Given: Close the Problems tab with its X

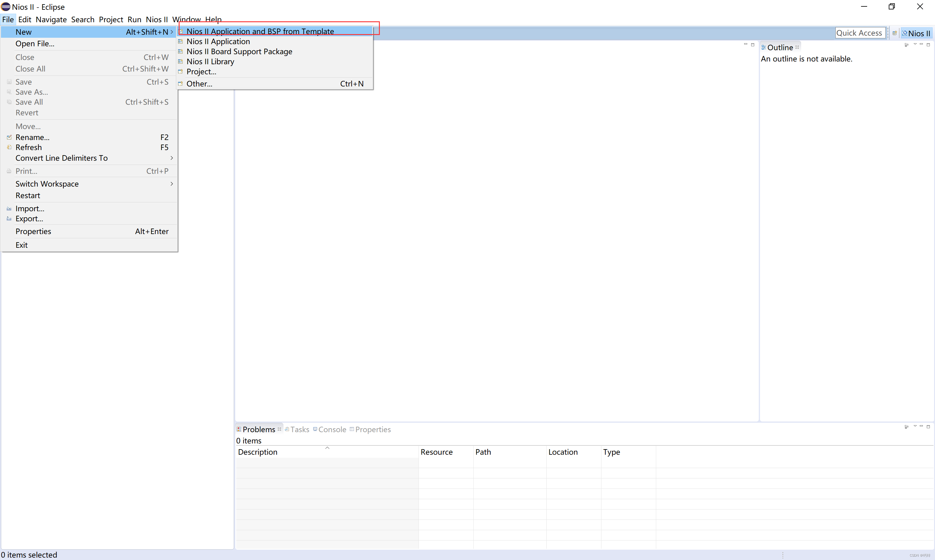Looking at the screenshot, I should pos(279,429).
